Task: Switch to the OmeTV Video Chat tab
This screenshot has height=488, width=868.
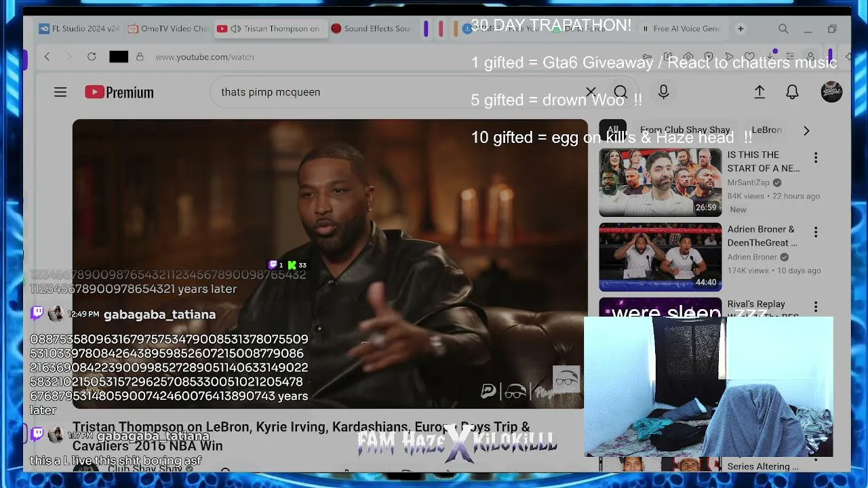Action: click(168, 29)
